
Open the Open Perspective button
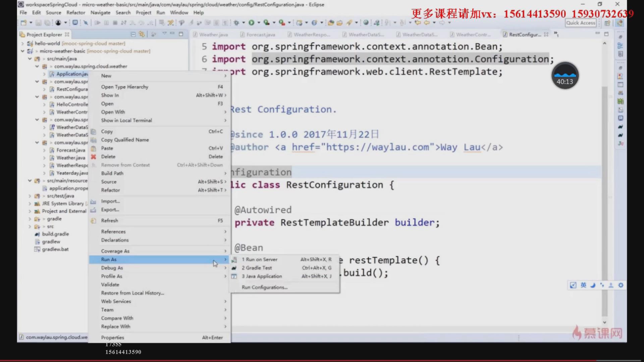[607, 23]
